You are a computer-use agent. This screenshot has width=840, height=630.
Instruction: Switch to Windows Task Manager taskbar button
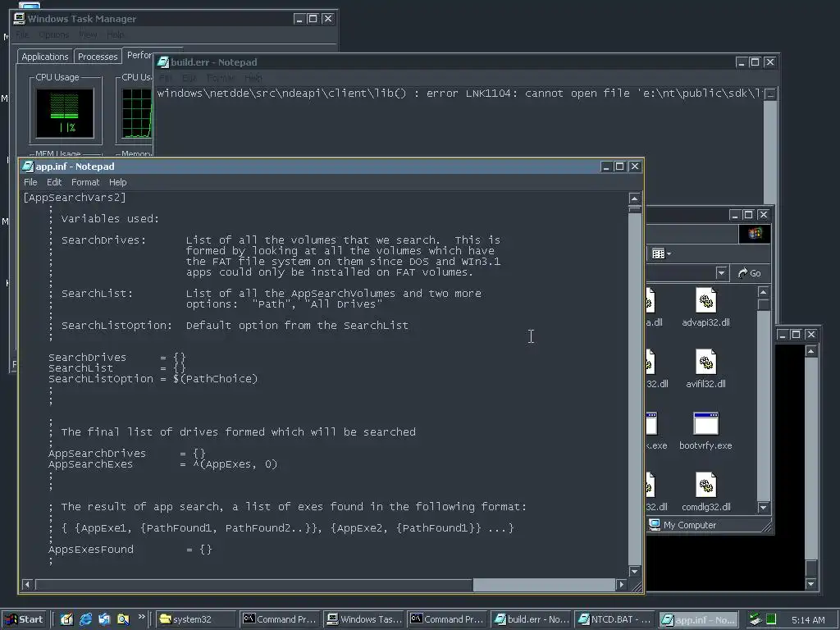[363, 619]
